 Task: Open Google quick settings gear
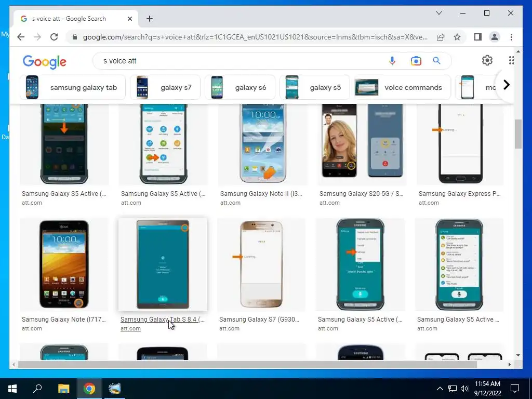point(487,60)
